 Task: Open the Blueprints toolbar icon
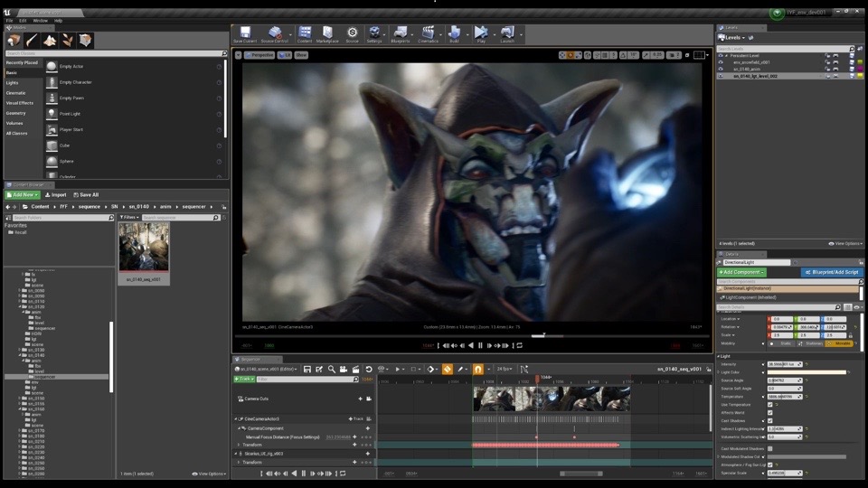[x=399, y=33]
